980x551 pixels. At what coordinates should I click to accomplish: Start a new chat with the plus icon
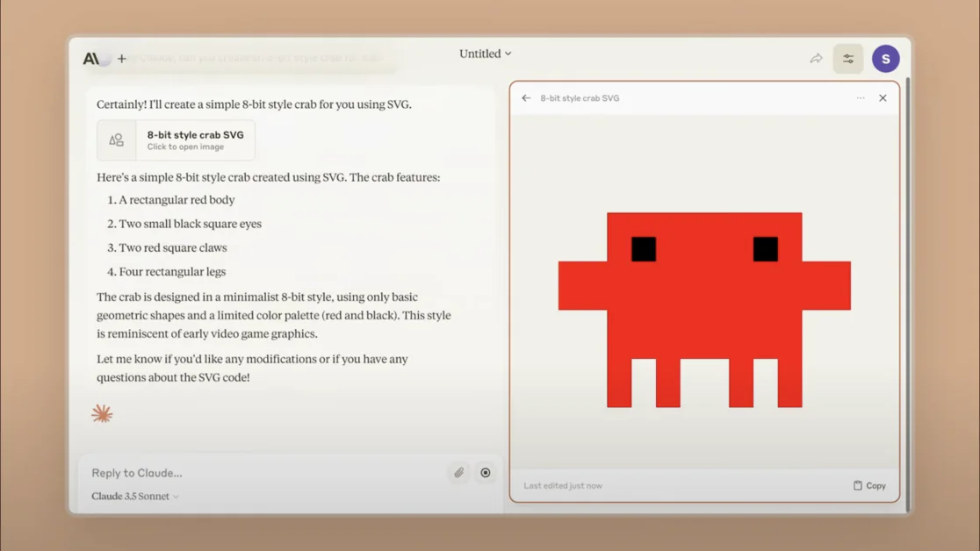[122, 59]
